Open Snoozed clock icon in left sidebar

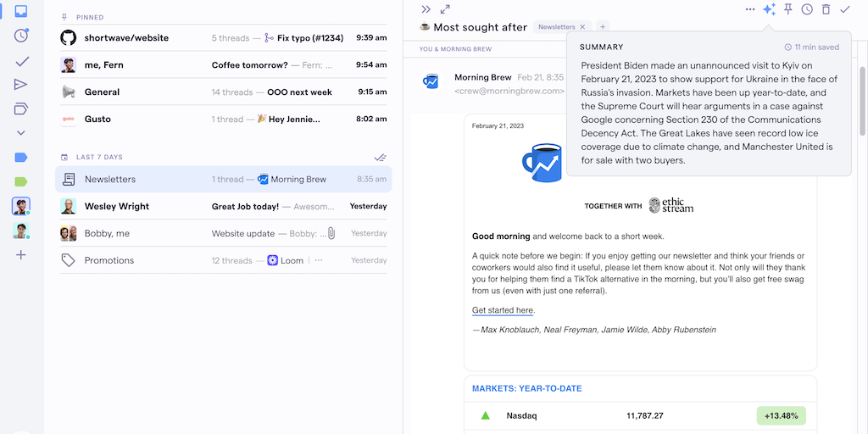(x=21, y=36)
